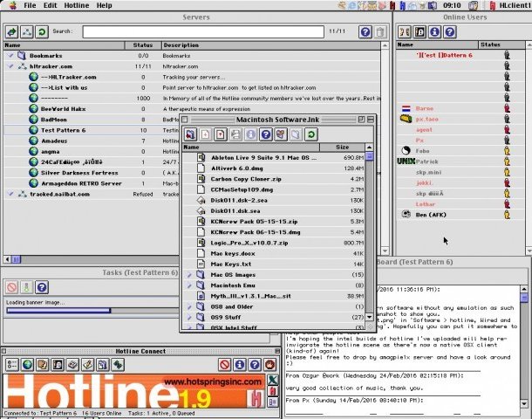Sort servers by Description column header
The width and height of the screenshot is (532, 419).
click(270, 45)
